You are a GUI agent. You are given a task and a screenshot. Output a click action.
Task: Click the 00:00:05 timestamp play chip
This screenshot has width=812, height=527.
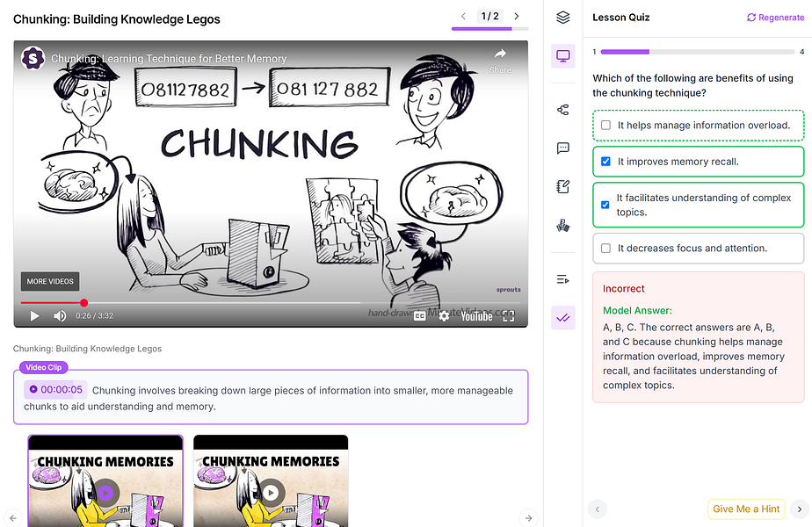pyautogui.click(x=55, y=389)
